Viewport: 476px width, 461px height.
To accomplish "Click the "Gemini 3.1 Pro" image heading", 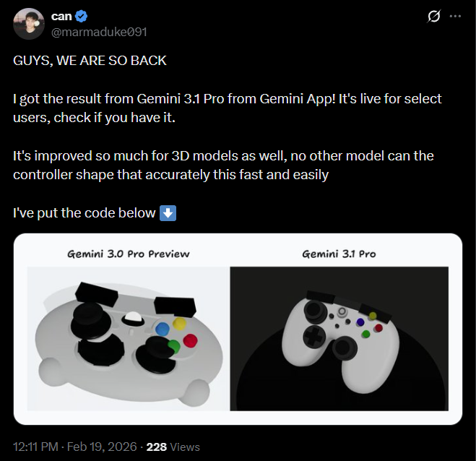I will (339, 254).
